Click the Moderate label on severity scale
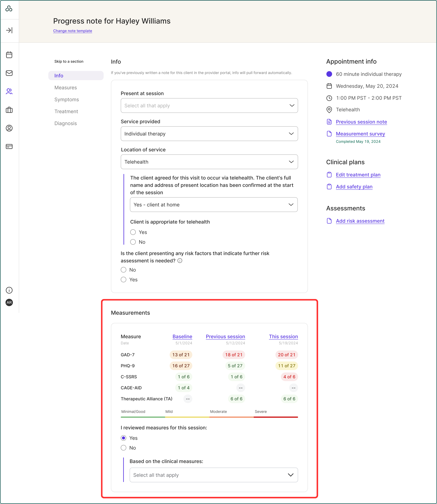 coord(219,411)
